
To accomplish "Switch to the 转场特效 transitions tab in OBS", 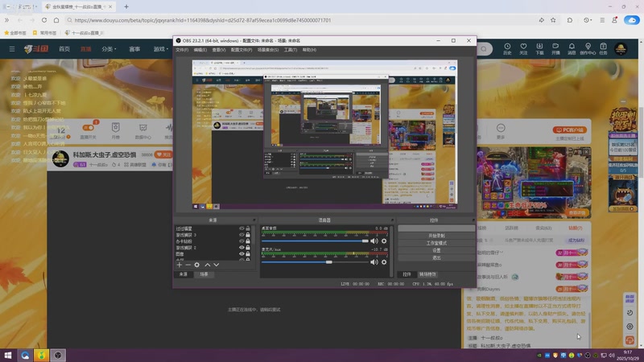I will click(427, 274).
